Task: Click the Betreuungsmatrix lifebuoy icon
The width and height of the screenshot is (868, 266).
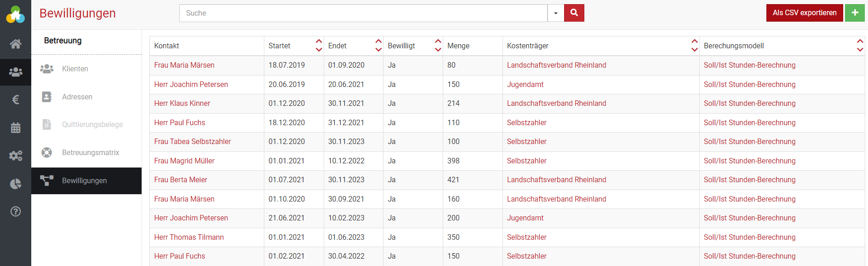Action: tap(47, 152)
